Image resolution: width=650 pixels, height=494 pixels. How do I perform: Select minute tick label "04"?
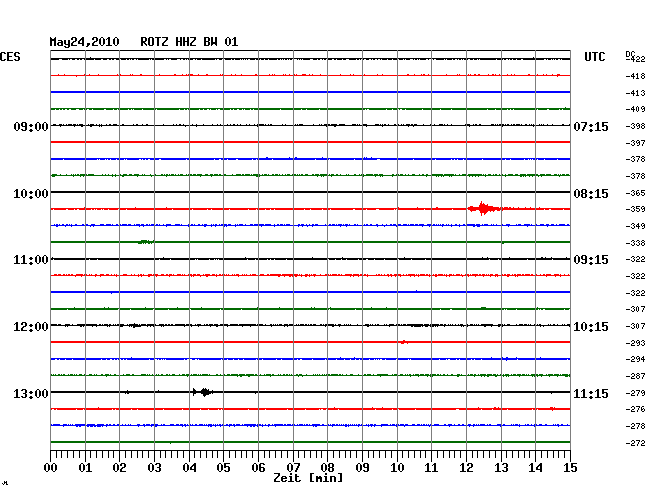click(189, 468)
